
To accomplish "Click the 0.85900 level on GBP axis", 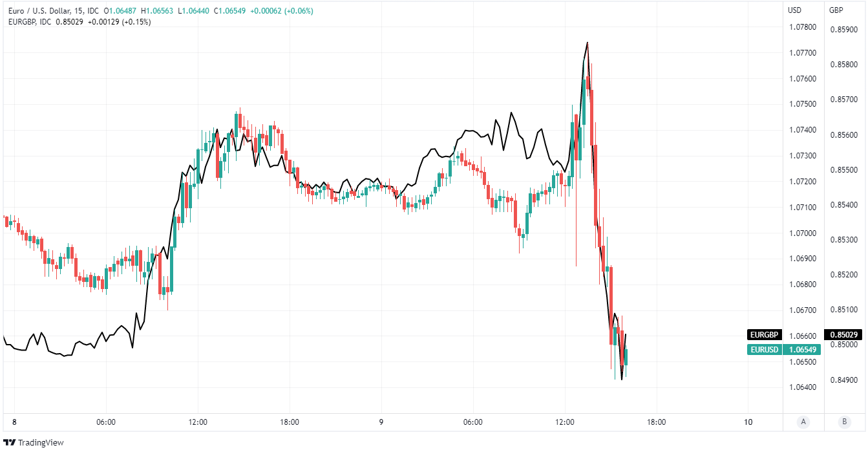I will (x=844, y=30).
